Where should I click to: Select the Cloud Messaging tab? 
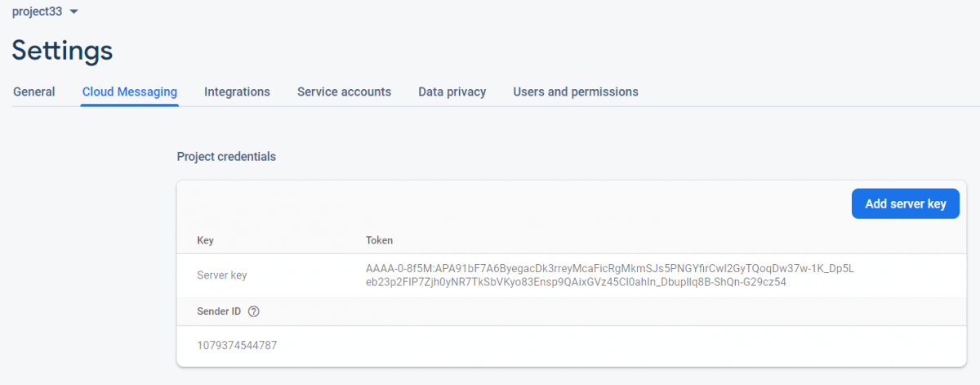coord(130,92)
